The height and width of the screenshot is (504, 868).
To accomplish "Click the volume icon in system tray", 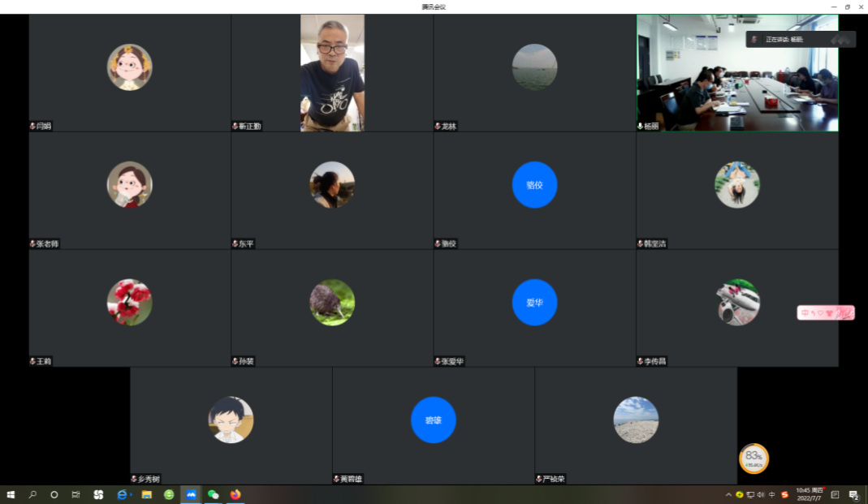I will pyautogui.click(x=761, y=494).
